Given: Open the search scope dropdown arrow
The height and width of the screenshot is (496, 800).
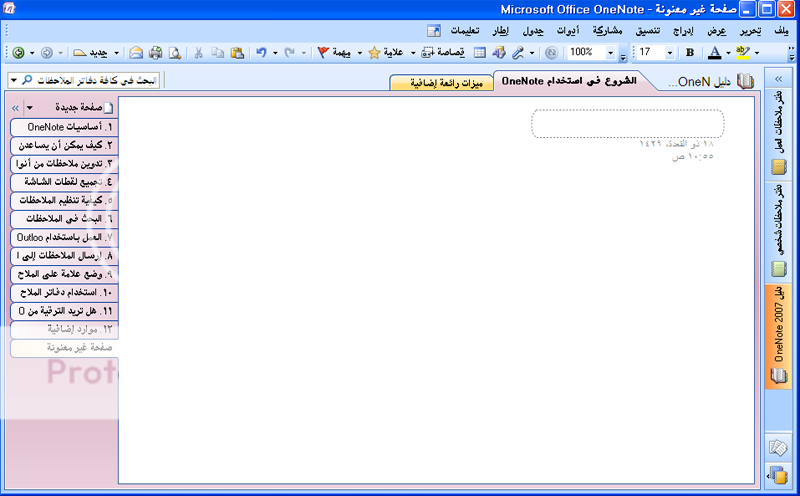Looking at the screenshot, I should (x=14, y=80).
